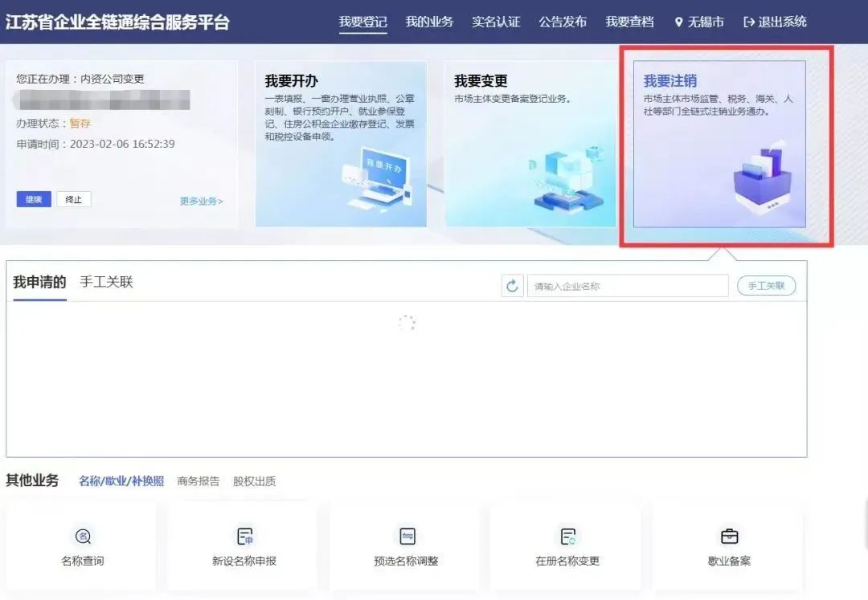
Task: Switch to the 商务报告 tab
Action: click(199, 480)
